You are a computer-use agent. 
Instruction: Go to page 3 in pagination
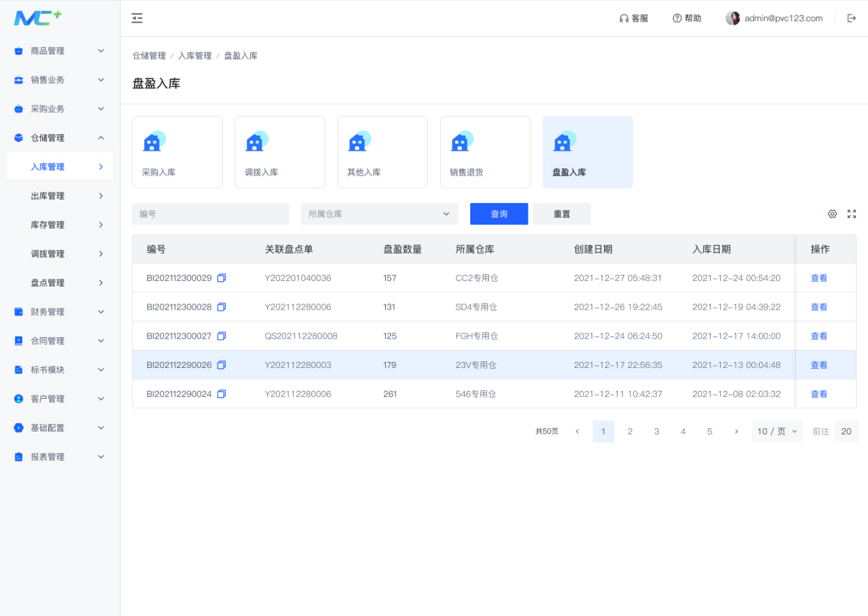tap(656, 432)
